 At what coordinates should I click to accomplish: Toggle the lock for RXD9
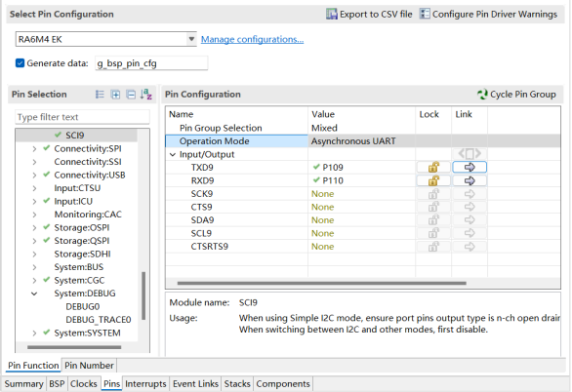click(433, 180)
